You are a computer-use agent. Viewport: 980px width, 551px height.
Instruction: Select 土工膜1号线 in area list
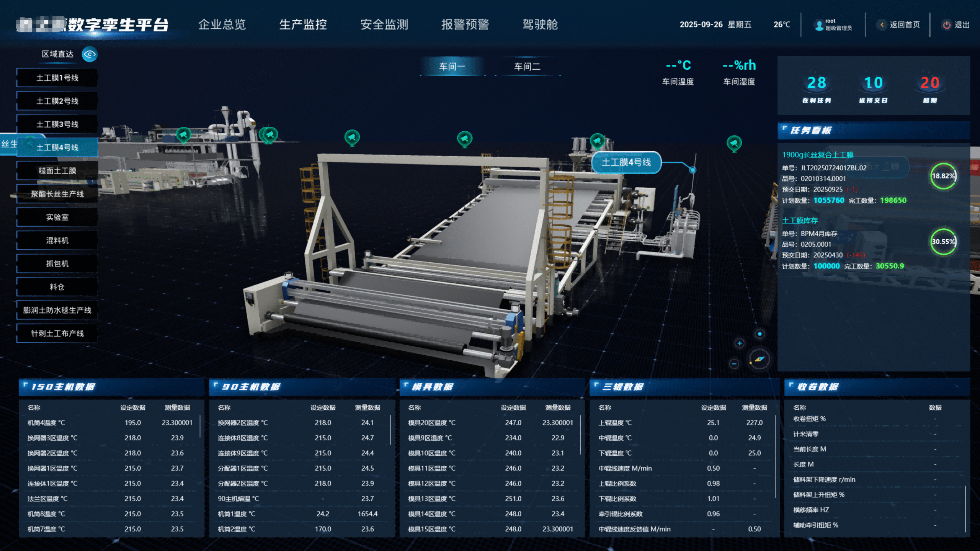pyautogui.click(x=57, y=78)
